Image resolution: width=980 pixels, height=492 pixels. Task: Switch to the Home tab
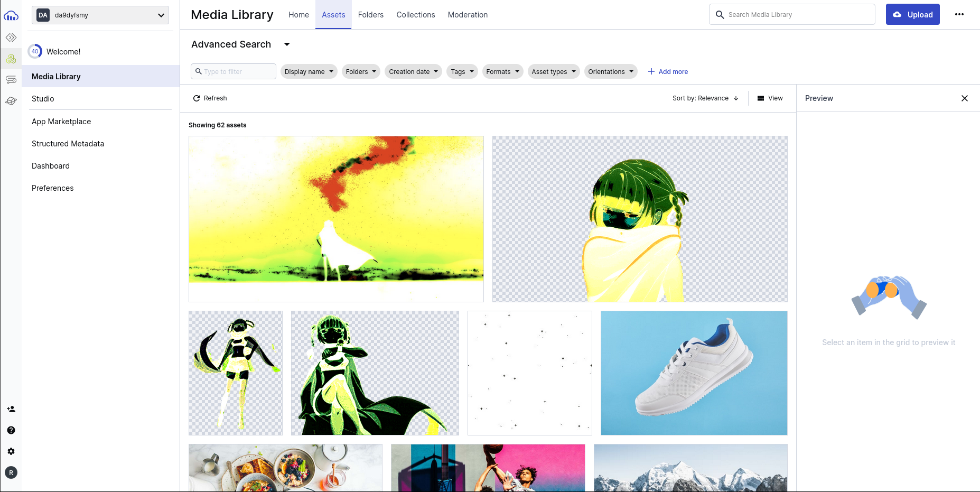click(298, 15)
